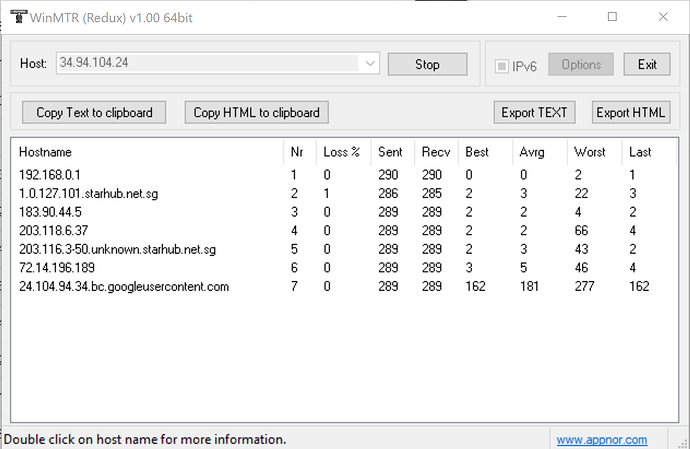Click the Worst column header
The height and width of the screenshot is (449, 690).
coord(589,152)
